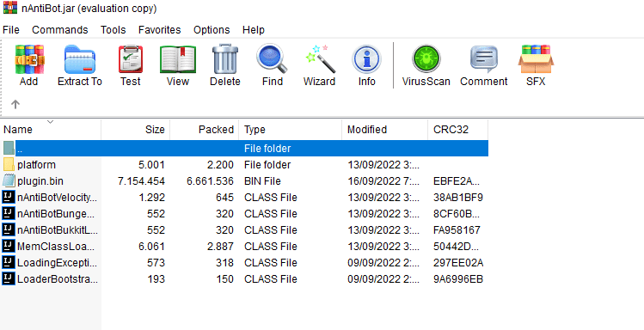Open the View file toolbar icon
This screenshot has width=644, height=330.
178,59
